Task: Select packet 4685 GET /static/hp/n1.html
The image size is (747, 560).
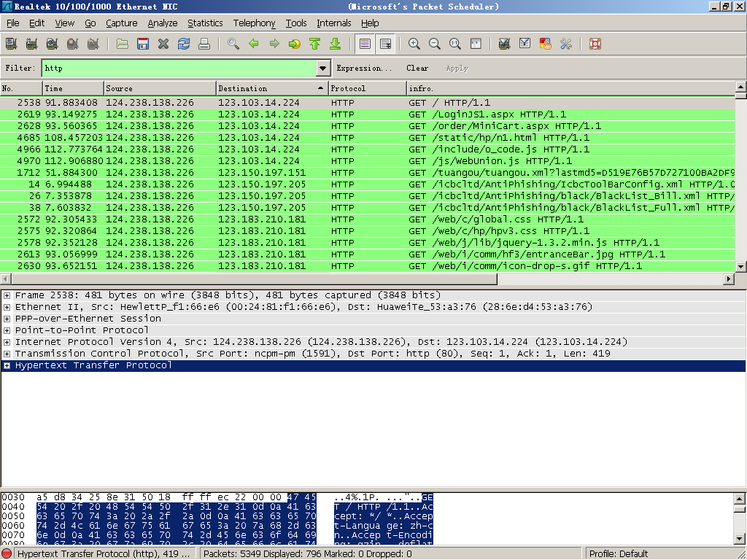Action: point(368,138)
